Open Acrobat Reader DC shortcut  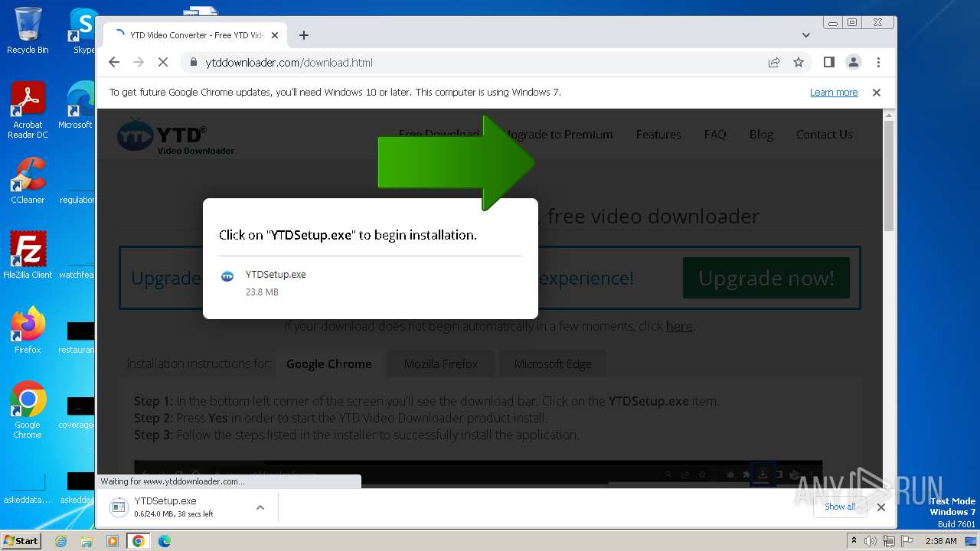point(28,111)
